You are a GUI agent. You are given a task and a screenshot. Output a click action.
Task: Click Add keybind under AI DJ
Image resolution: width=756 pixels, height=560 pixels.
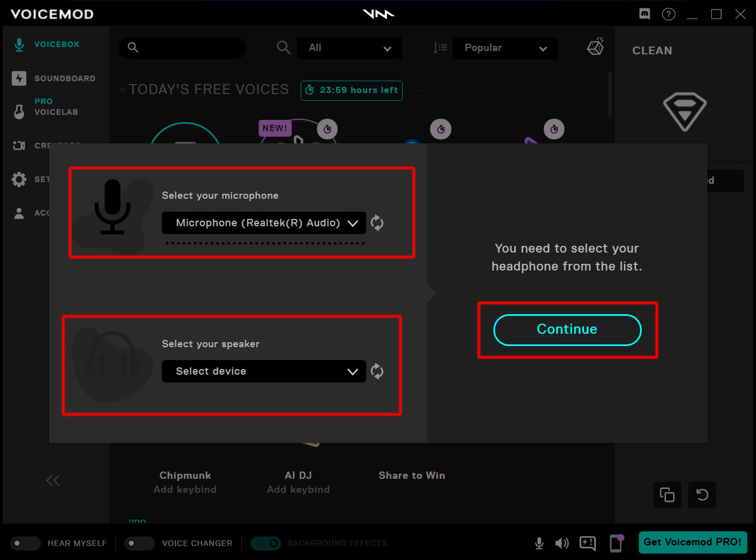coord(298,489)
